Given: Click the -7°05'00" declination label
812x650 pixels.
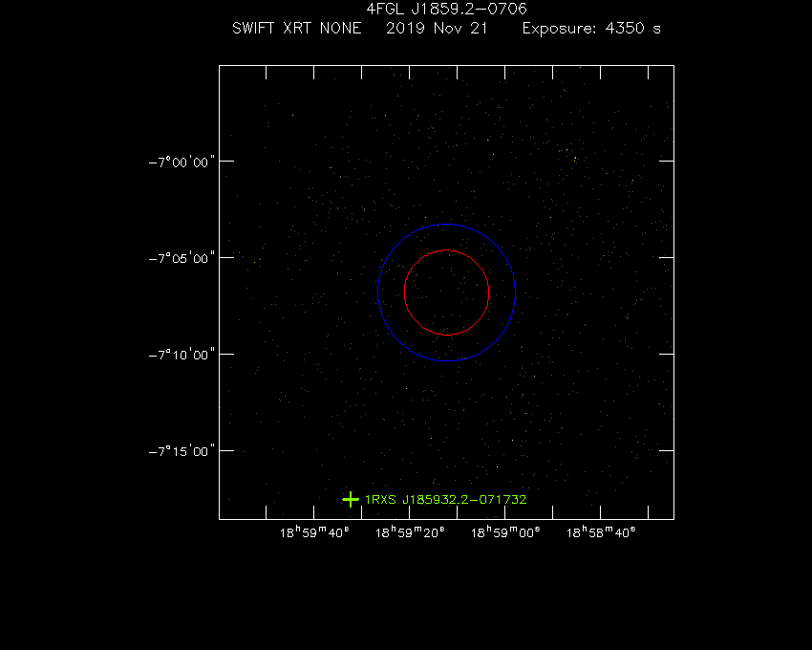Looking at the screenshot, I should (x=182, y=258).
